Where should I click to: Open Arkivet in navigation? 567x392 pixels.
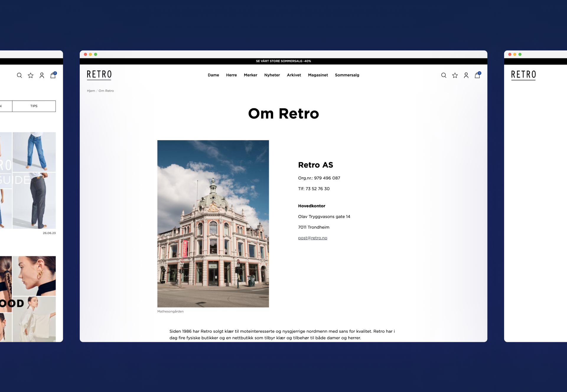point(294,75)
